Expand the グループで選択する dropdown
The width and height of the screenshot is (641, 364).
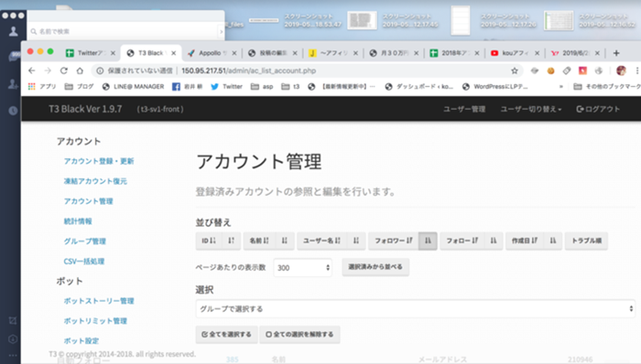point(416,308)
